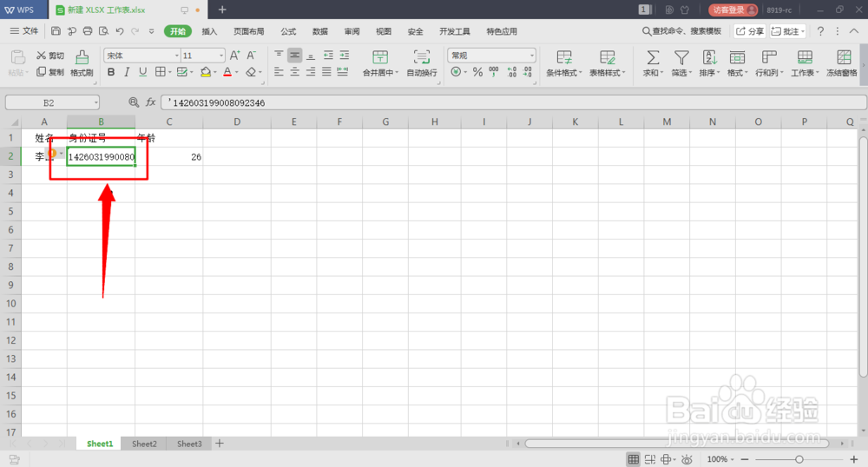Open the font name 宋体 dropdown
Image resolution: width=868 pixels, height=467 pixels.
click(x=176, y=56)
